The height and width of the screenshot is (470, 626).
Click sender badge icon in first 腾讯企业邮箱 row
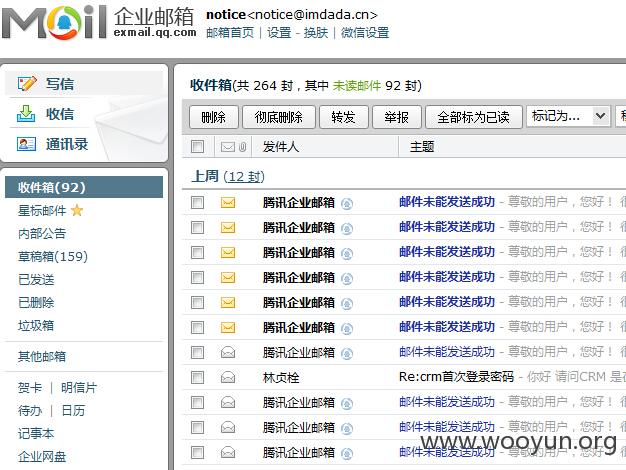(347, 204)
